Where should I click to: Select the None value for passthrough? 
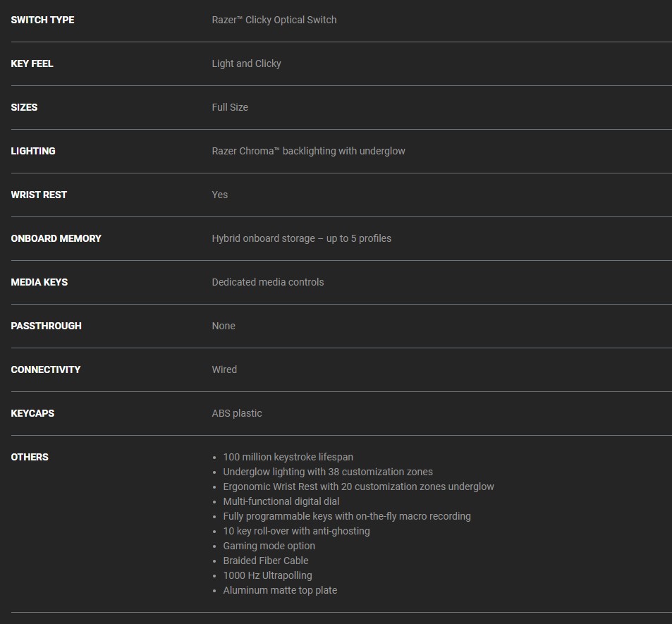[x=224, y=326]
